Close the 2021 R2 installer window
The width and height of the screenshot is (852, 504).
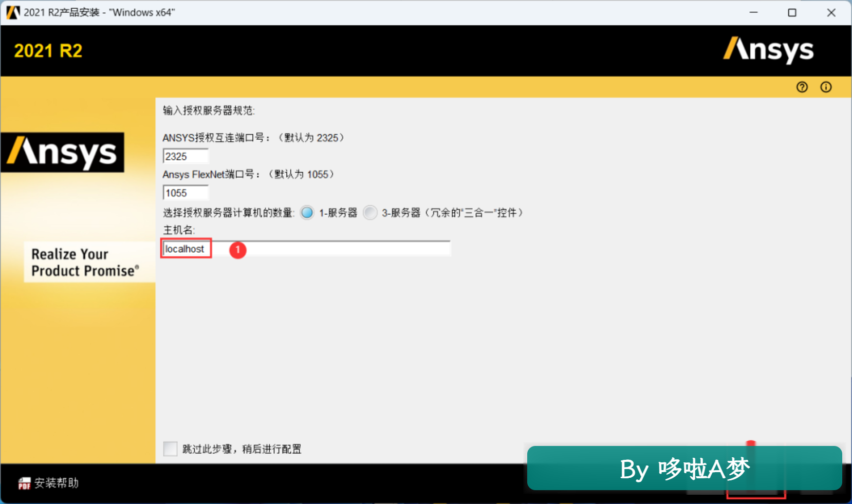click(x=831, y=12)
